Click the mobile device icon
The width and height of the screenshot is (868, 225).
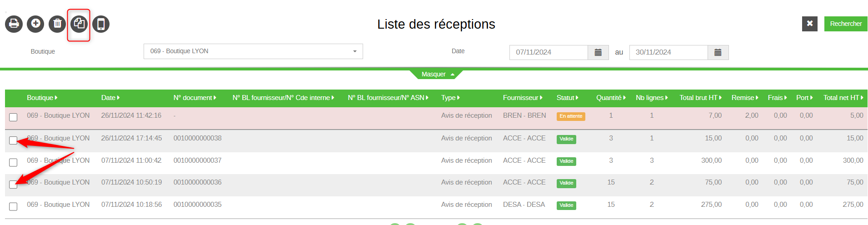[101, 24]
